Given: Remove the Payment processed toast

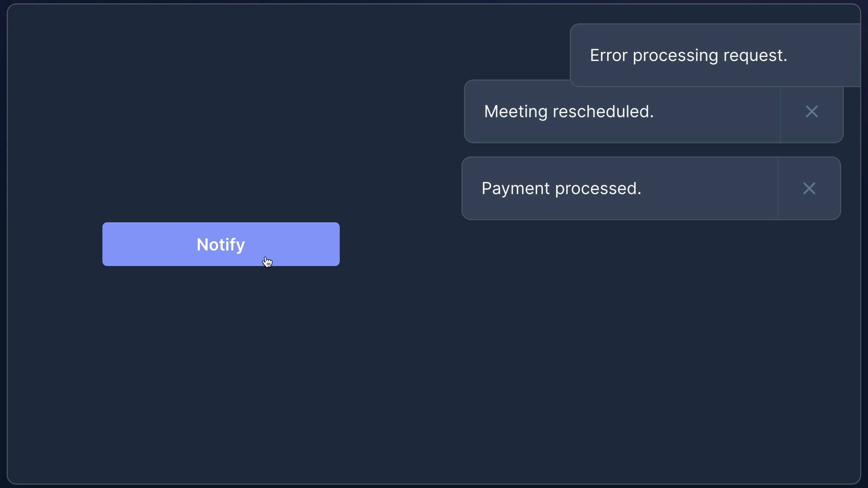Looking at the screenshot, I should point(809,188).
